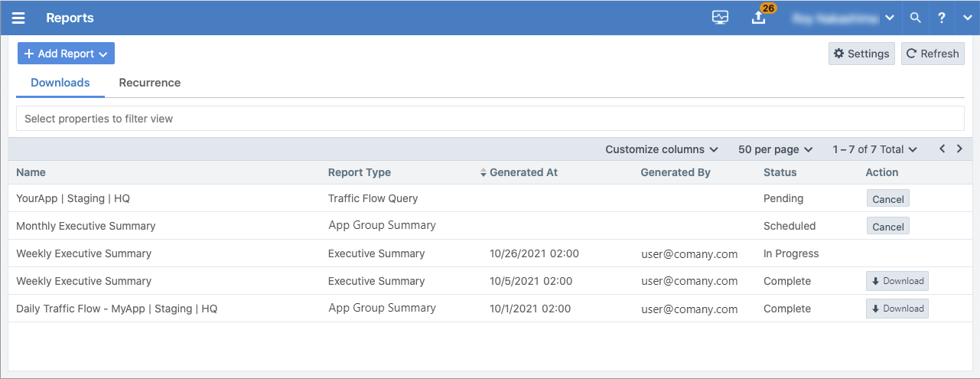Click the search magnifier icon

(915, 18)
